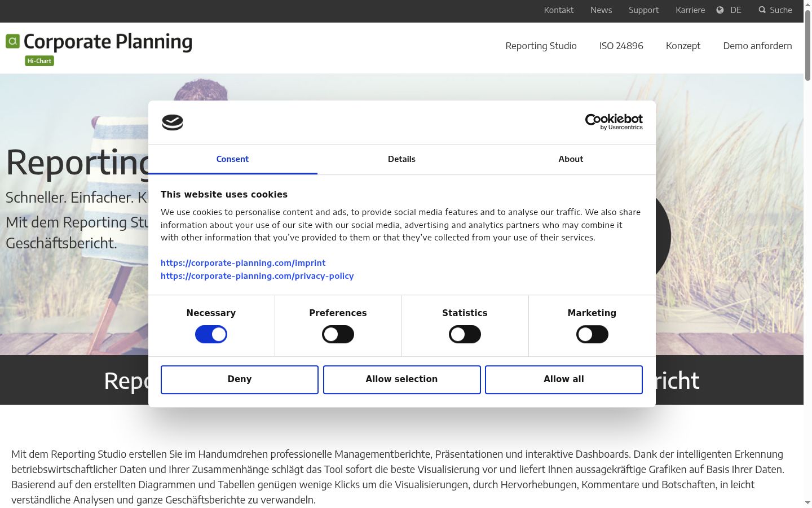Enable the Preferences cookies switch
Screen dimensions: 812x508
pos(338,334)
